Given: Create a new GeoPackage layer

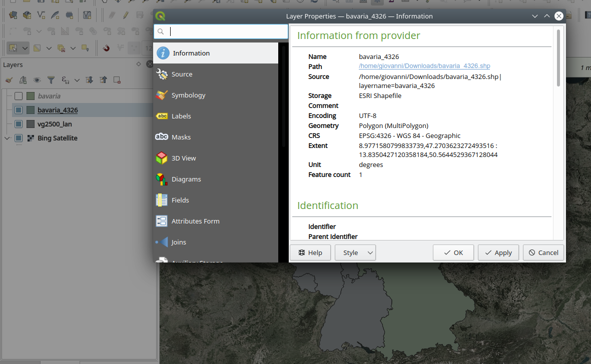Looking at the screenshot, I should click(x=27, y=15).
